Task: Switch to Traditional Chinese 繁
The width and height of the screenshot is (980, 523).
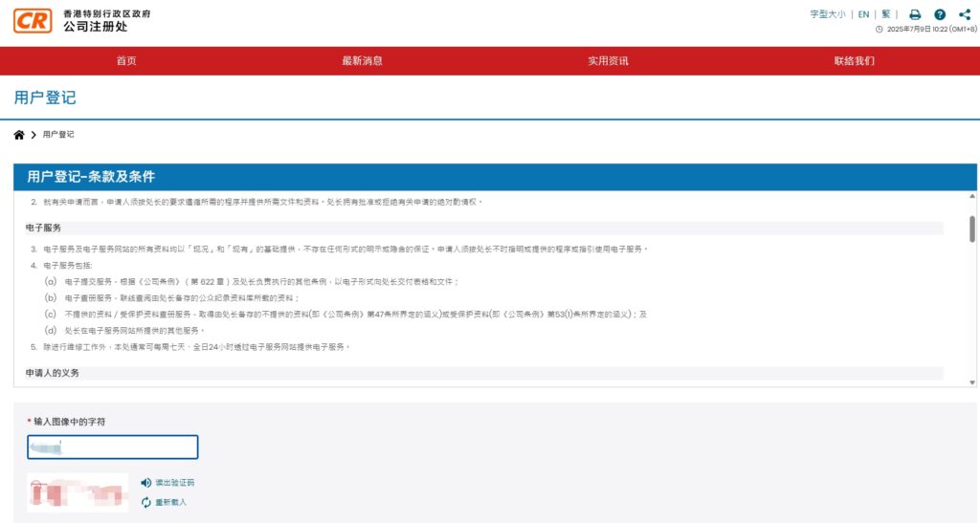Action: 885,14
